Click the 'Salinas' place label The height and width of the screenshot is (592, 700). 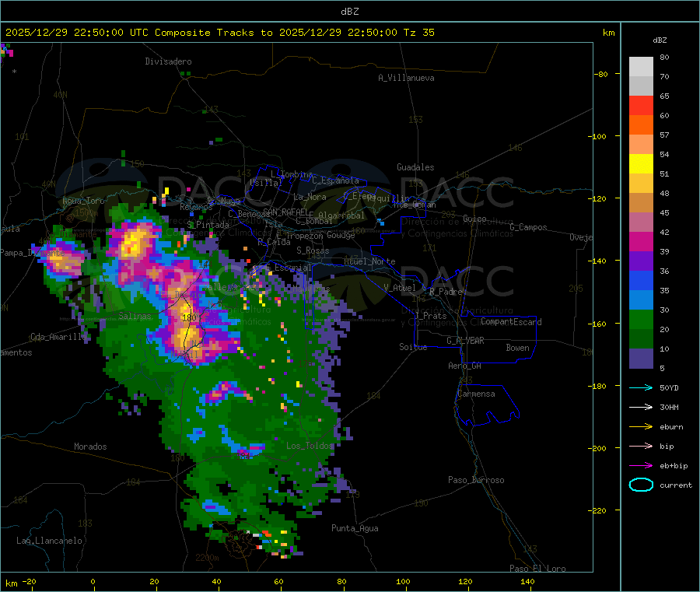pyautogui.click(x=135, y=316)
